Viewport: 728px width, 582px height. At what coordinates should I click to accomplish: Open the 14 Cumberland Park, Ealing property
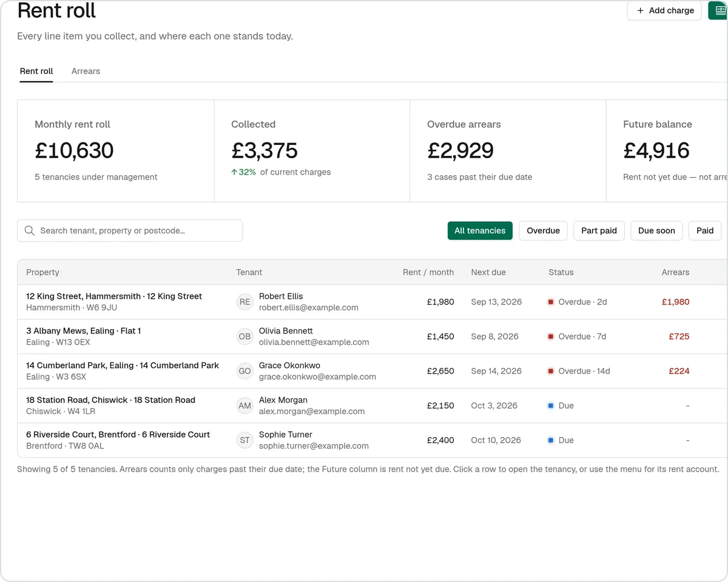[123, 366]
